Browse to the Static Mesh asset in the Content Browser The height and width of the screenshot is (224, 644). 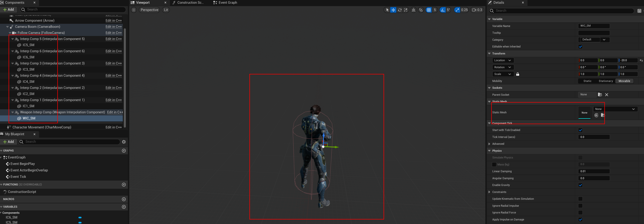(x=603, y=115)
